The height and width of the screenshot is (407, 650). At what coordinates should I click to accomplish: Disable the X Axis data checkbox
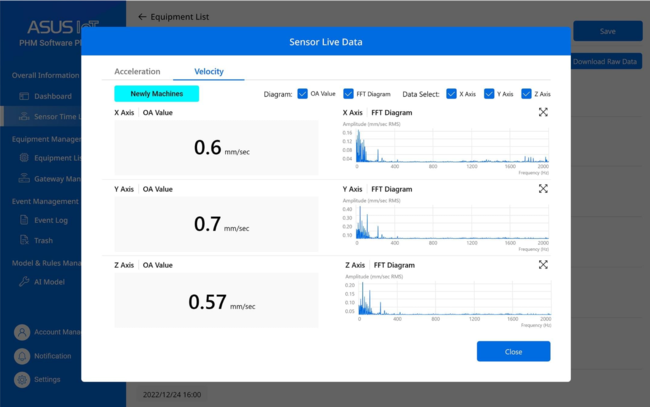tap(452, 94)
